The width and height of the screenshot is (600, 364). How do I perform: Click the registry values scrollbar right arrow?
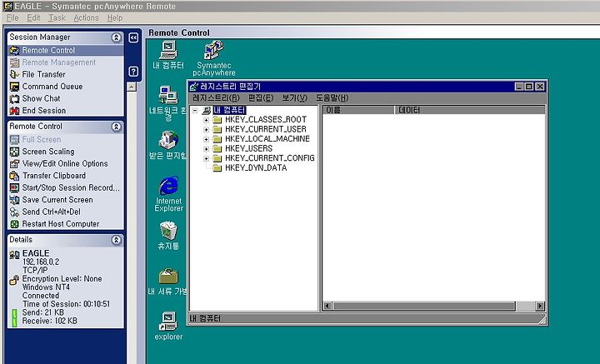point(540,306)
